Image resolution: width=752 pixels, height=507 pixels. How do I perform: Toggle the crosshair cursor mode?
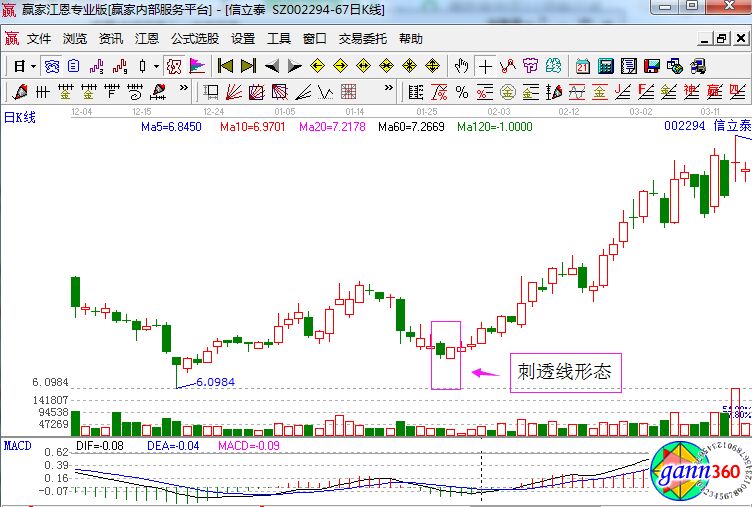pyautogui.click(x=485, y=66)
